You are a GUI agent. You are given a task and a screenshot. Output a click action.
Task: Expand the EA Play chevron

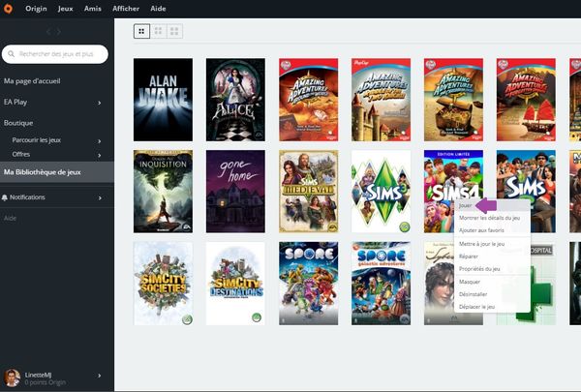(x=100, y=103)
